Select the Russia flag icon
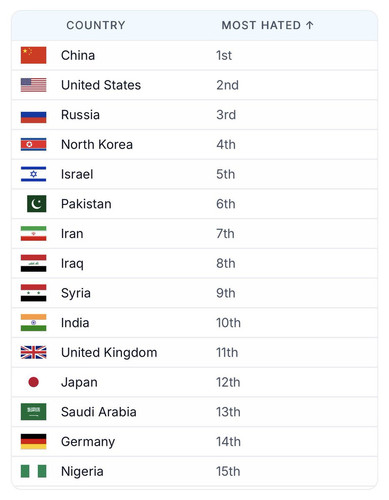389x500 pixels. coord(33,115)
